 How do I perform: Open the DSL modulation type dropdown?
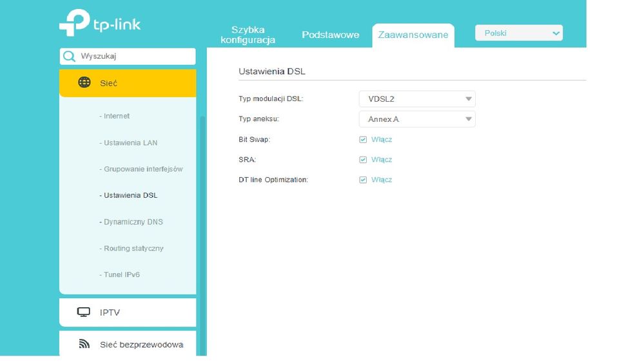[x=416, y=99]
